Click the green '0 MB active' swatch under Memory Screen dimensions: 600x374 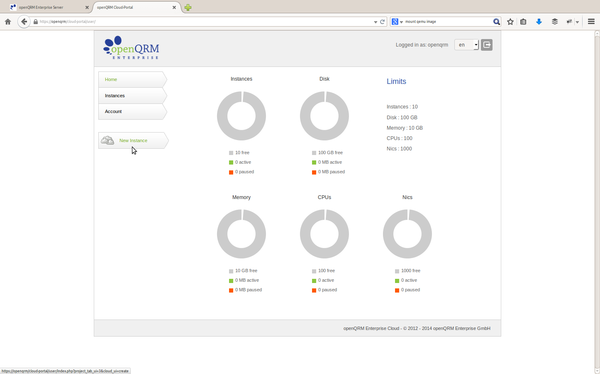click(x=231, y=281)
